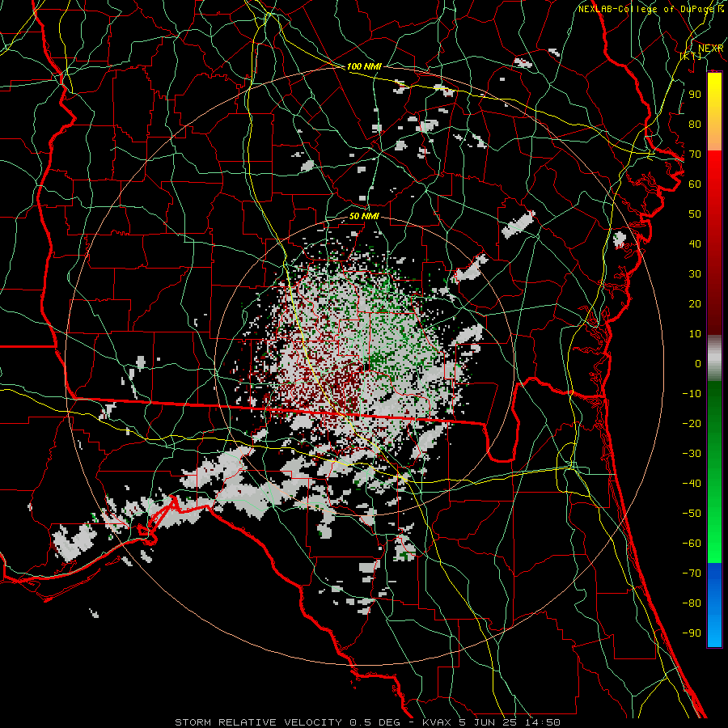Select the -80 scale value
This screenshot has height=728, width=728.
692,603
